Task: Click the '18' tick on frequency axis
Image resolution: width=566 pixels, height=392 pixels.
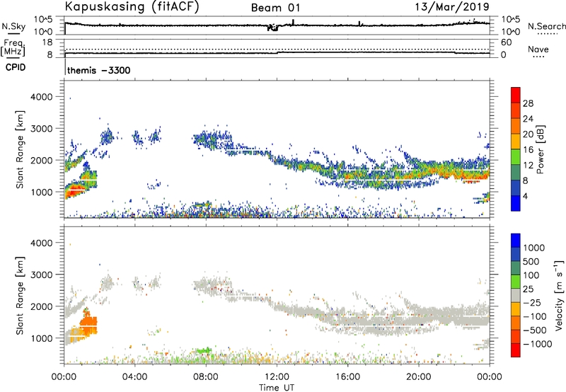Action: (x=47, y=42)
